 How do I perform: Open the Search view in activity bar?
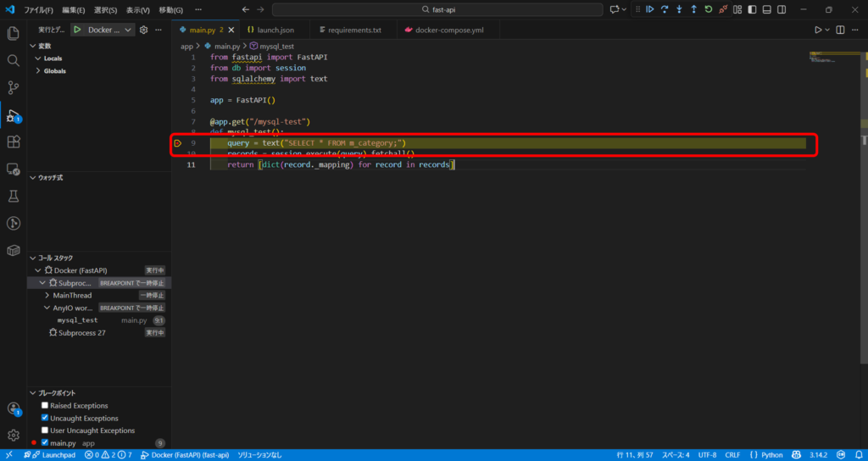[13, 61]
